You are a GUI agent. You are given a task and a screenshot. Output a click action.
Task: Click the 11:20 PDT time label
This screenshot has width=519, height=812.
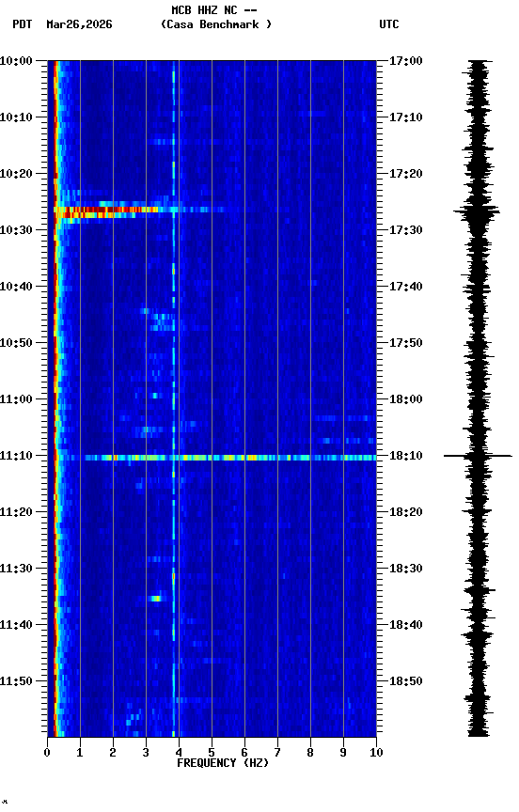click(x=16, y=512)
